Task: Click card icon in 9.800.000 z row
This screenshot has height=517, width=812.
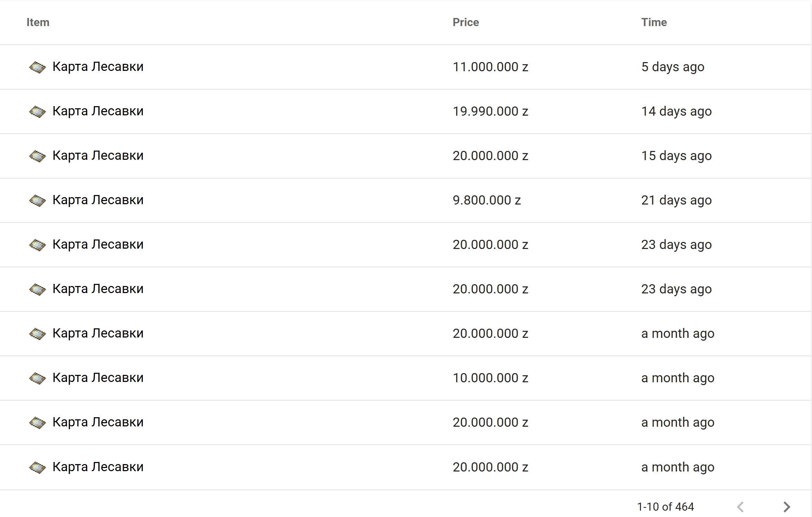Action: click(37, 200)
